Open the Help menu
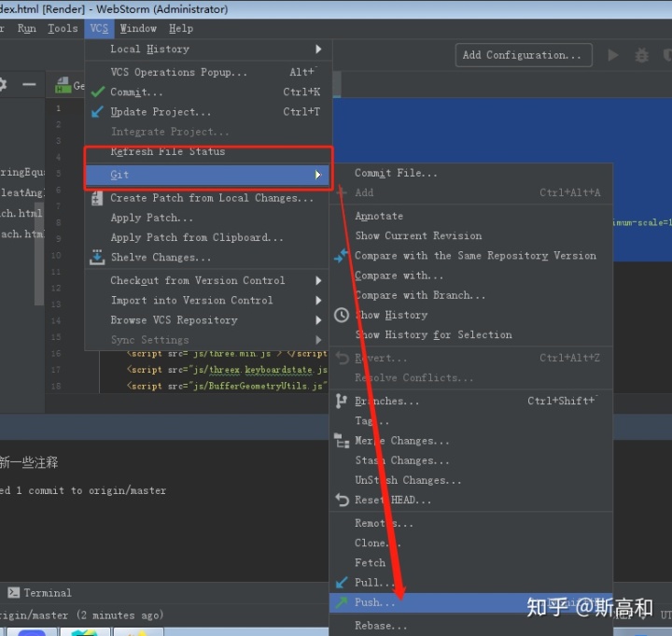The image size is (672, 636). (x=181, y=28)
